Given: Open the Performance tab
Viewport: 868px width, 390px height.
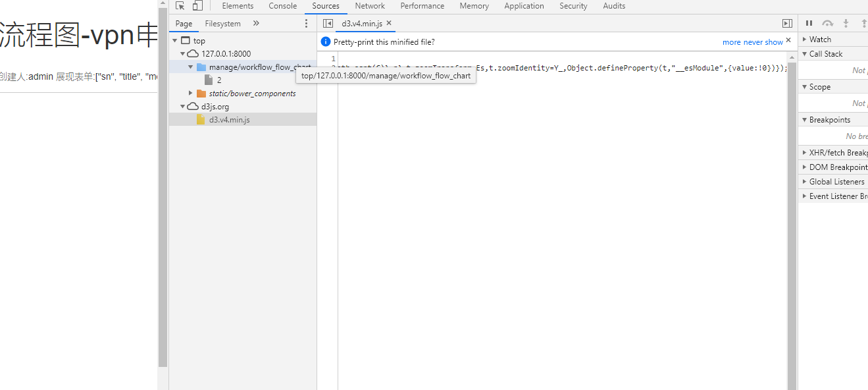Looking at the screenshot, I should tap(422, 6).
